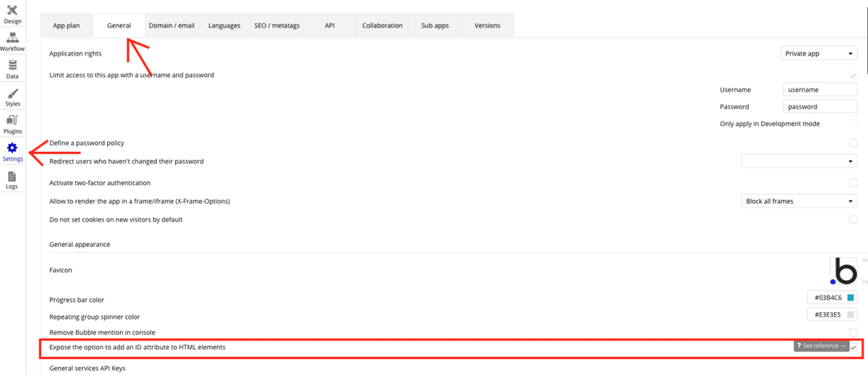Open the Logs section in sidebar

(12, 179)
